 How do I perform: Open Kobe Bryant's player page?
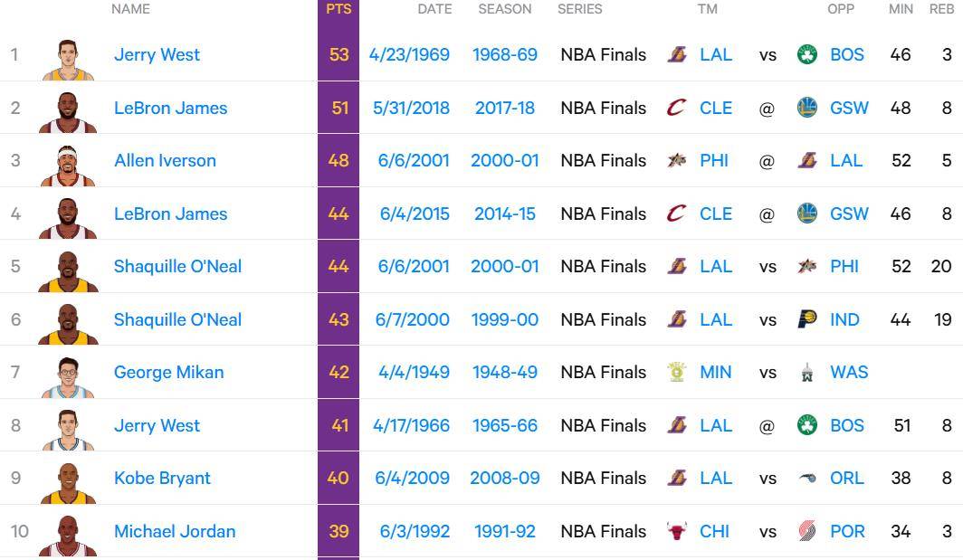point(162,479)
